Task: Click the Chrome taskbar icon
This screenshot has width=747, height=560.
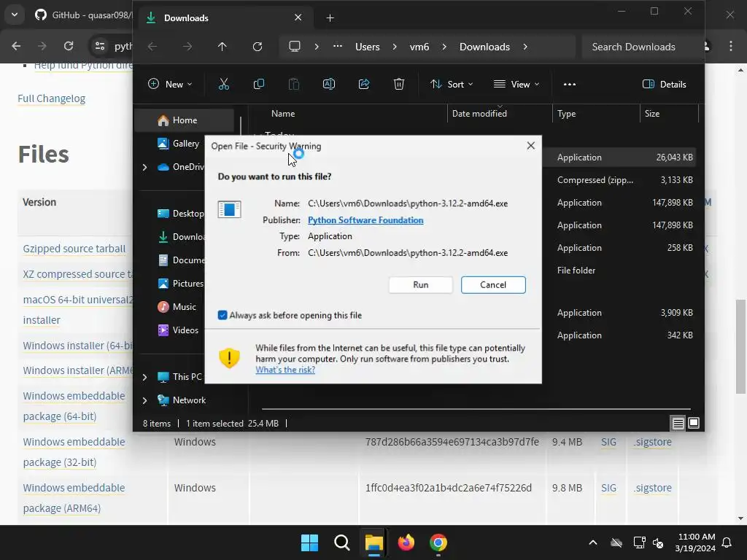Action: [x=438, y=542]
